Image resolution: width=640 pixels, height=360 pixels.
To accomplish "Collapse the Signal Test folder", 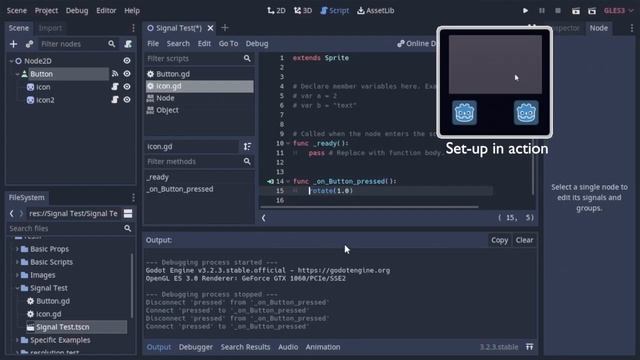I will (x=17, y=288).
